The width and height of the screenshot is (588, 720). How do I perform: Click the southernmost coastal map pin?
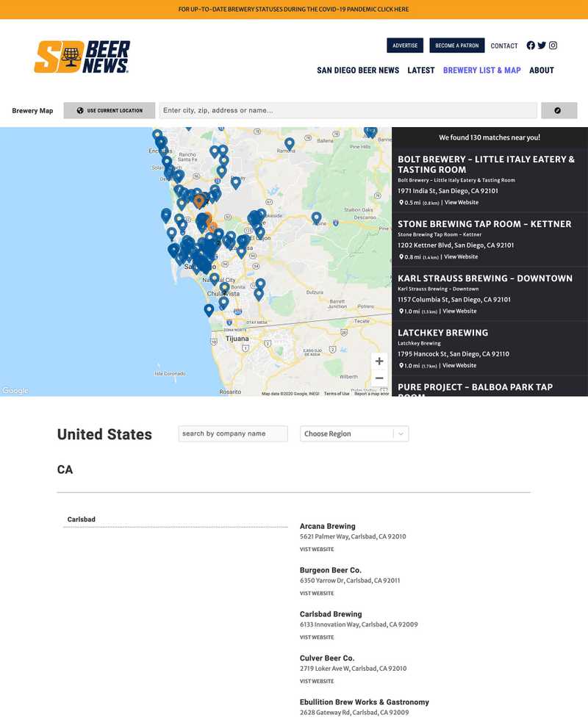pos(209,310)
